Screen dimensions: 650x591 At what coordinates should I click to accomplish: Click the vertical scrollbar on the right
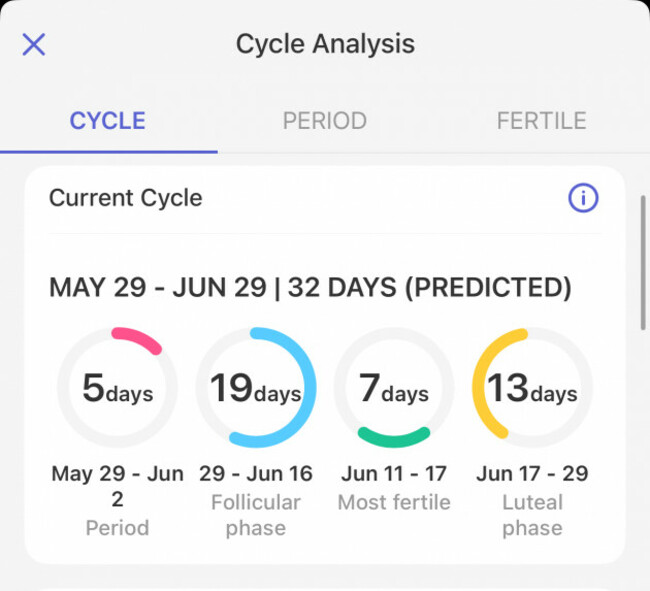point(642,262)
